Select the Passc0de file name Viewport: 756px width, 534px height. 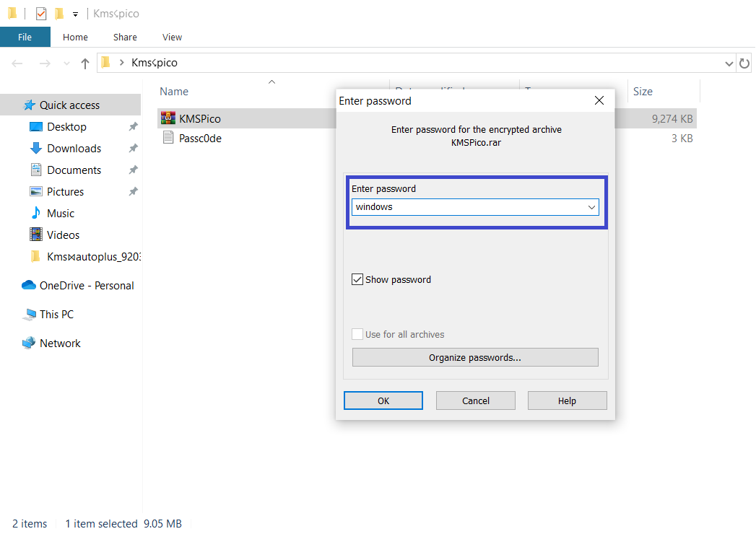pos(200,139)
